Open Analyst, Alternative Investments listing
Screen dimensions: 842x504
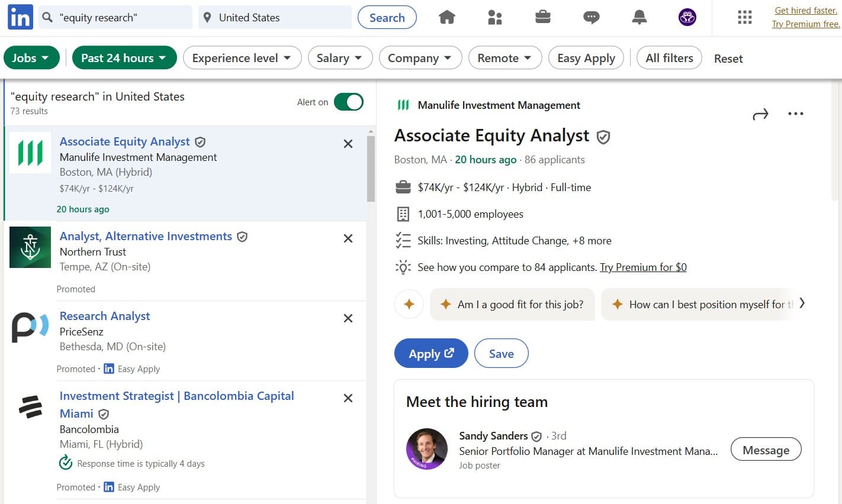point(146,236)
